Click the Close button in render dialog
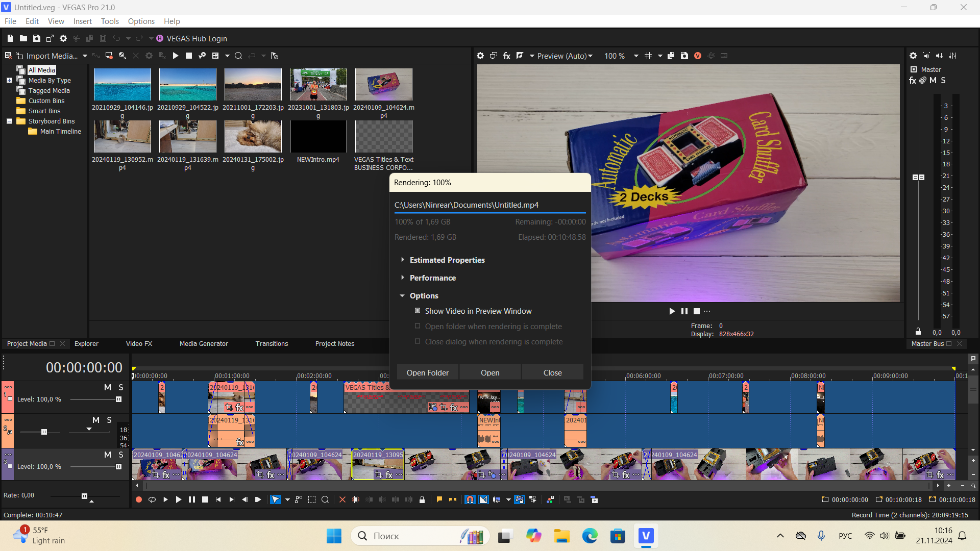Image resolution: width=980 pixels, height=551 pixels. click(552, 373)
